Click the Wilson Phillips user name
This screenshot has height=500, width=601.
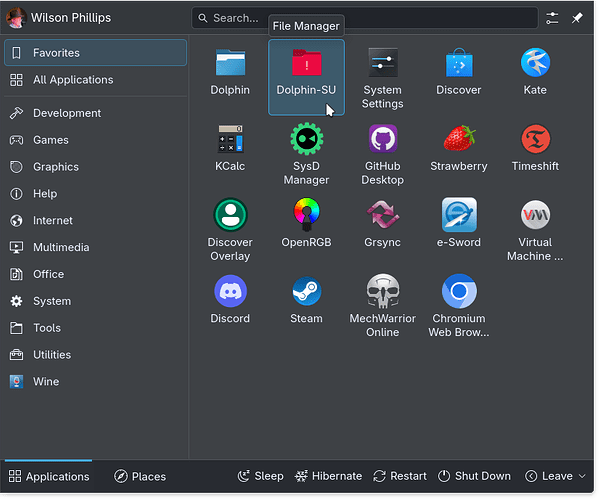(71, 18)
